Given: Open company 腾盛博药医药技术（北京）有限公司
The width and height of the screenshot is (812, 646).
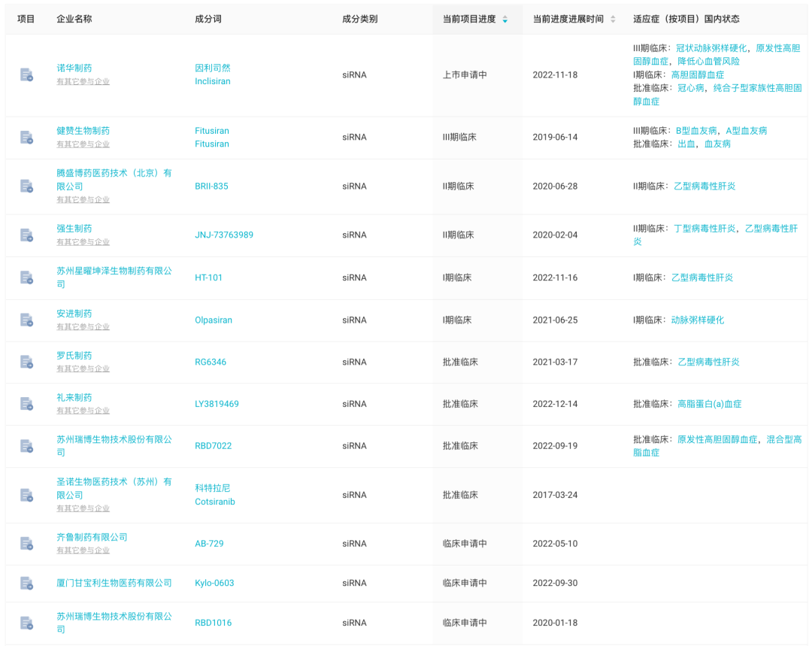Looking at the screenshot, I should click(114, 179).
